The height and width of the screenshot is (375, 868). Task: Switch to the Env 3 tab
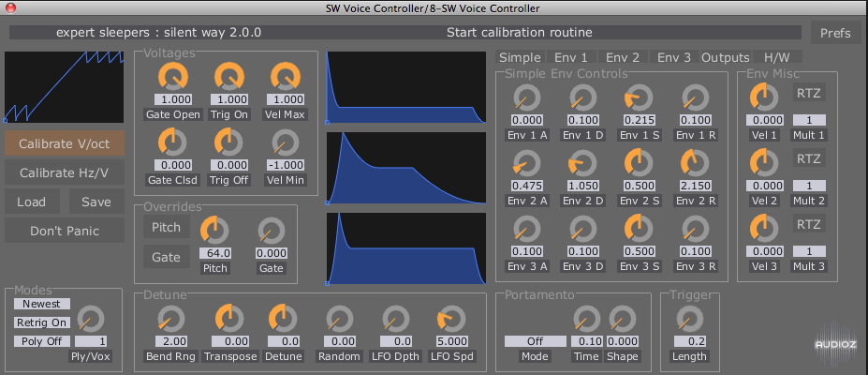coord(674,57)
